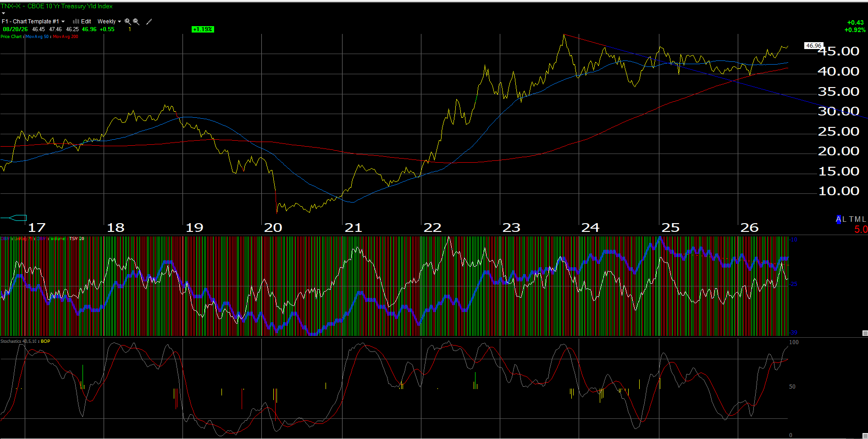Viewport: 868px width, 439px height.
Task: Click the 15.00 price scale label
Action: click(839, 171)
